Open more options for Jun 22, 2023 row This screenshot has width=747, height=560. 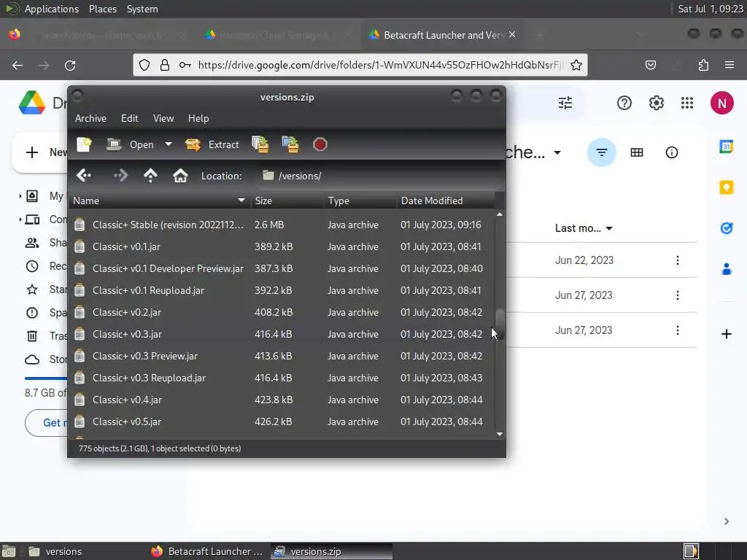tap(678, 260)
